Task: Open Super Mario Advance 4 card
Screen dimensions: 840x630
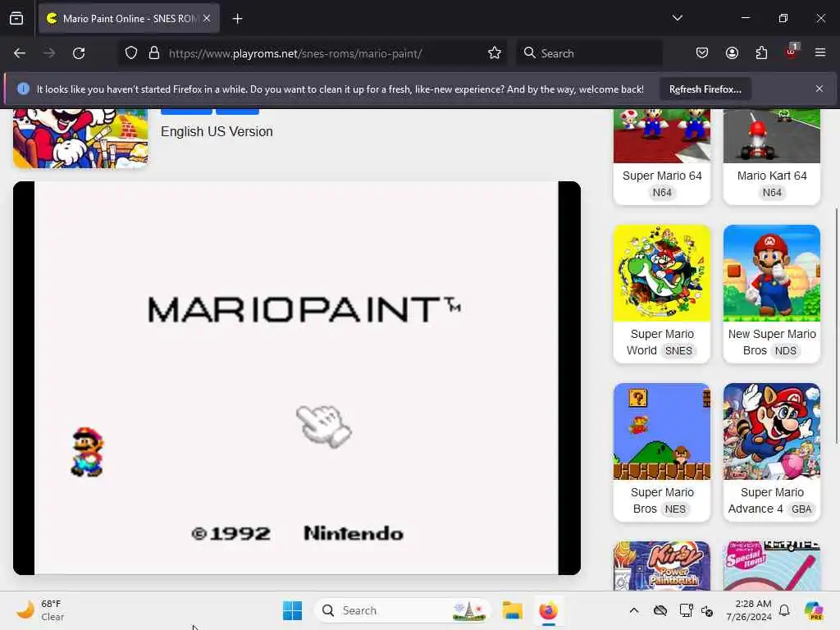Action: 771,452
